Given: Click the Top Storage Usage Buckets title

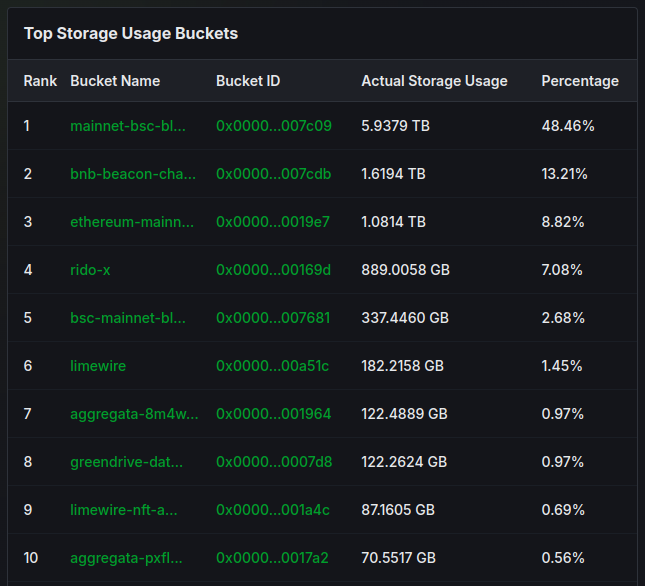Looking at the screenshot, I should [131, 34].
